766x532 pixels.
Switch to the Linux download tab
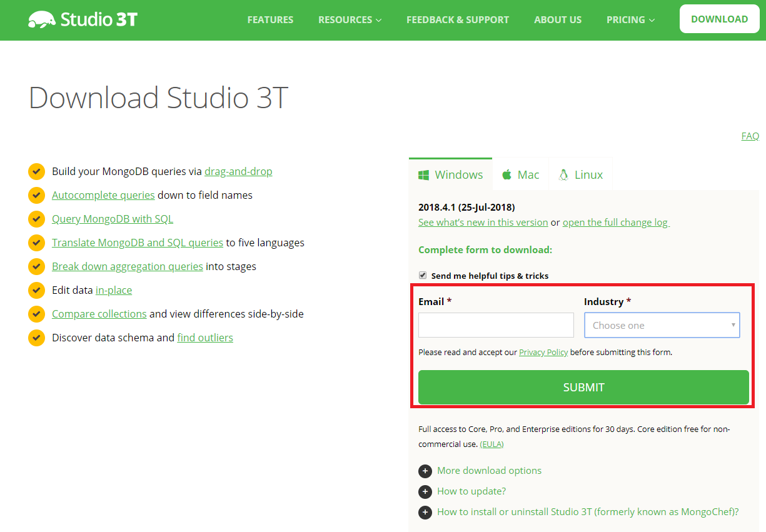click(x=580, y=174)
